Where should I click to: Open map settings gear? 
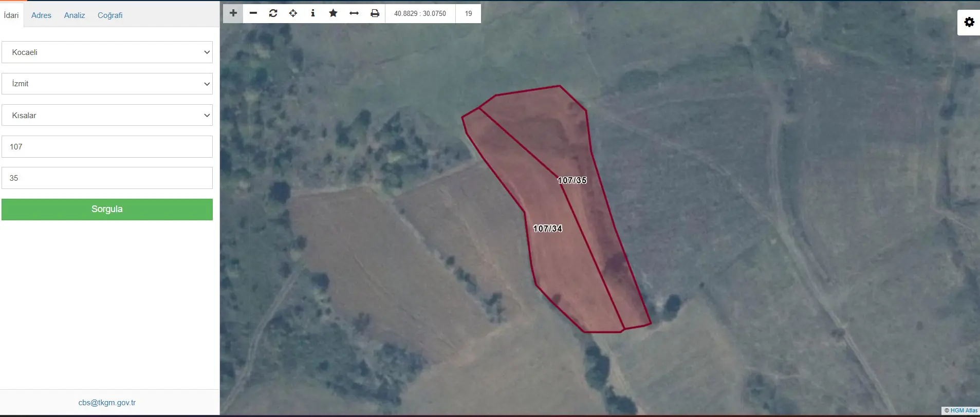(x=969, y=22)
